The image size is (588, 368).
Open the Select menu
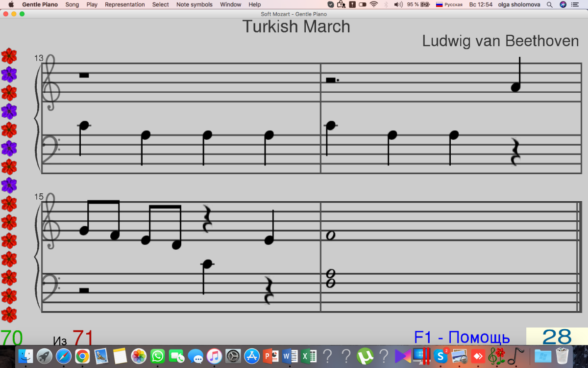(x=160, y=4)
